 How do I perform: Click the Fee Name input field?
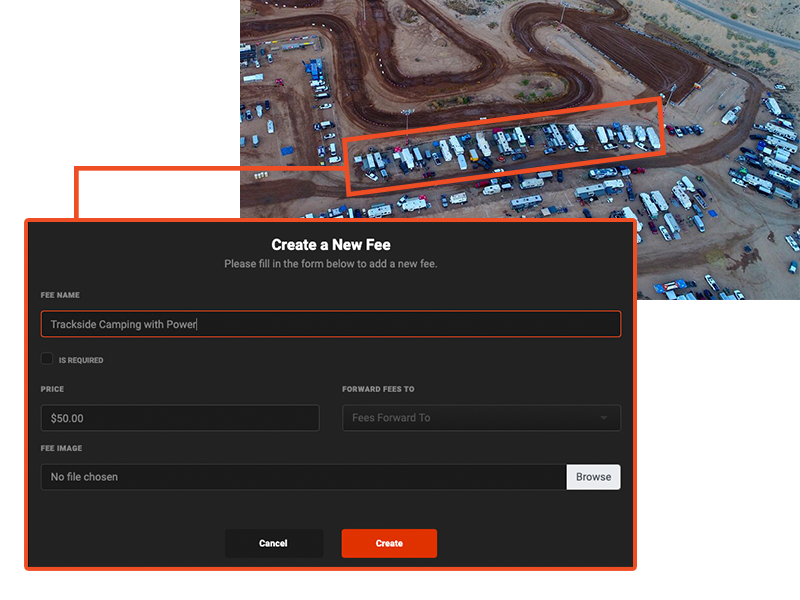click(x=331, y=324)
